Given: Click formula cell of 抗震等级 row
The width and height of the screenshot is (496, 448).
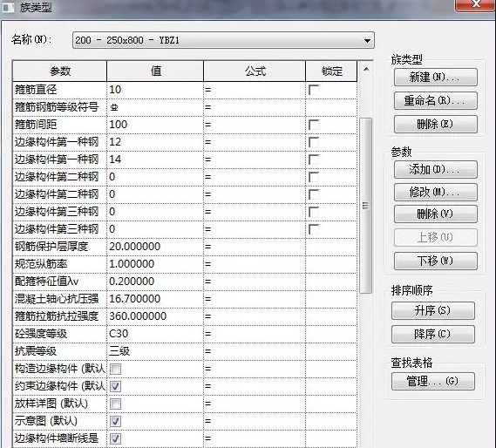Looking at the screenshot, I should click(x=255, y=351).
